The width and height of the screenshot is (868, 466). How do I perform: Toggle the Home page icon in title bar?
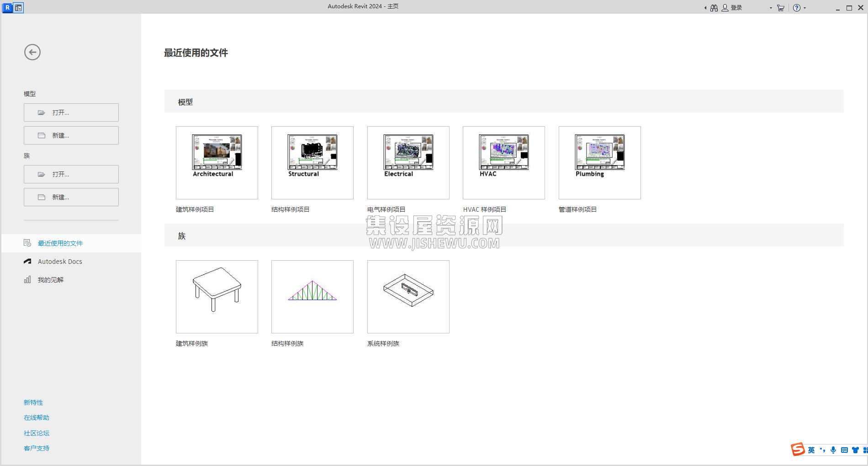point(18,7)
